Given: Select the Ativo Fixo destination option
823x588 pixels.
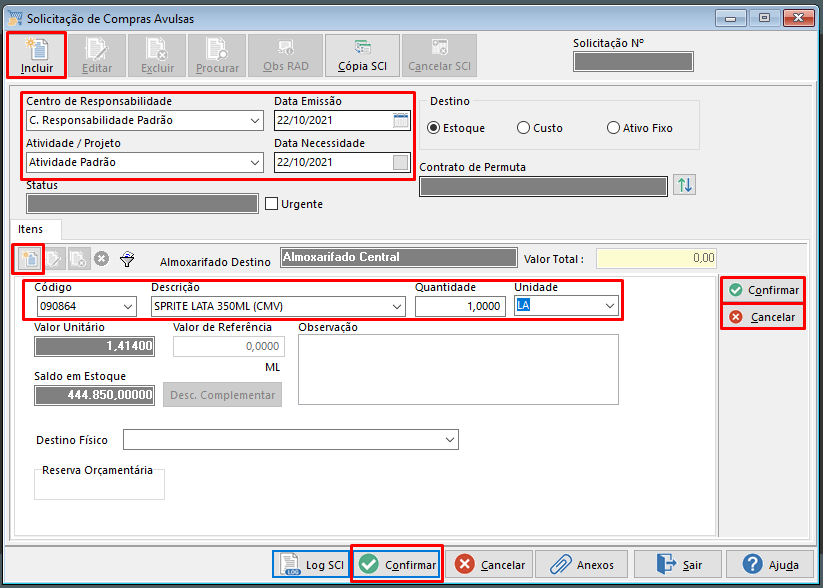Looking at the screenshot, I should pyautogui.click(x=639, y=128).
